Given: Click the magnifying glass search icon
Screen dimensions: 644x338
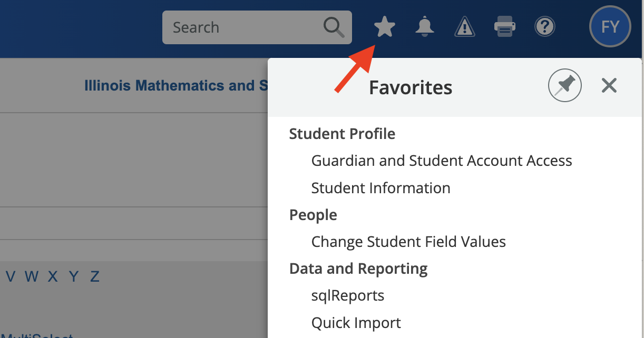Looking at the screenshot, I should (x=334, y=27).
